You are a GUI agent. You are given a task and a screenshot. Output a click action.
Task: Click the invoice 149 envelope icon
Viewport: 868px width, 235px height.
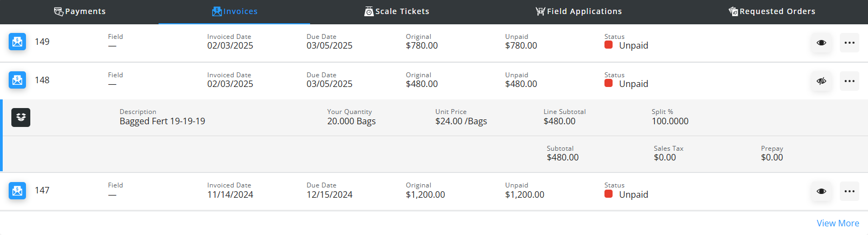[x=17, y=42]
